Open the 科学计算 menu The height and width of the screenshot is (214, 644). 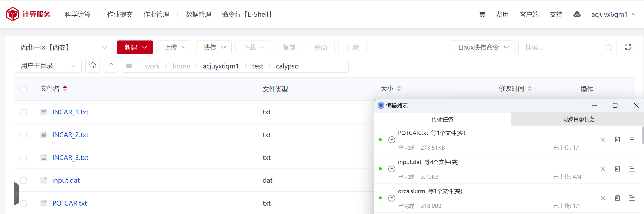tap(77, 14)
